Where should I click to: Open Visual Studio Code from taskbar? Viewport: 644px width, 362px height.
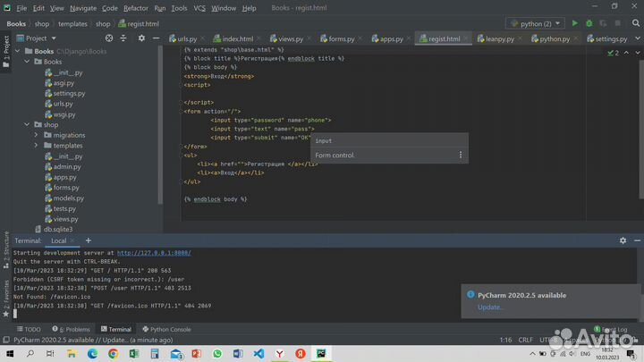(258, 353)
